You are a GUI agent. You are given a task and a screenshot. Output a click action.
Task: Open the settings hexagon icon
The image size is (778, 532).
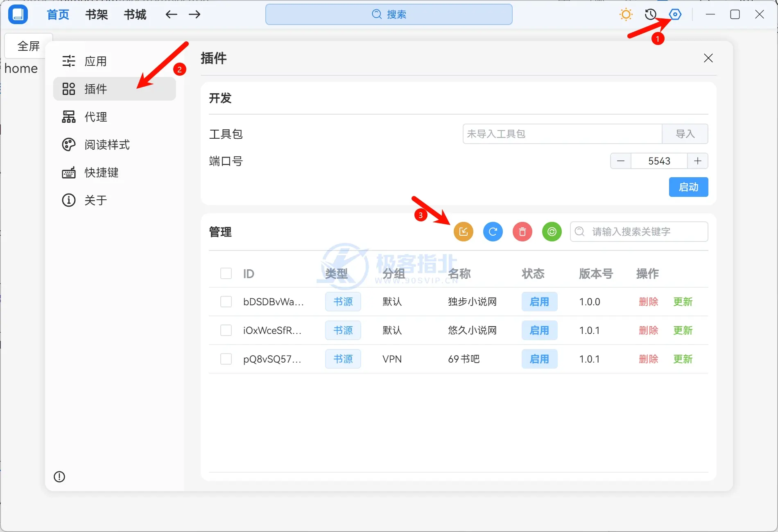click(675, 14)
